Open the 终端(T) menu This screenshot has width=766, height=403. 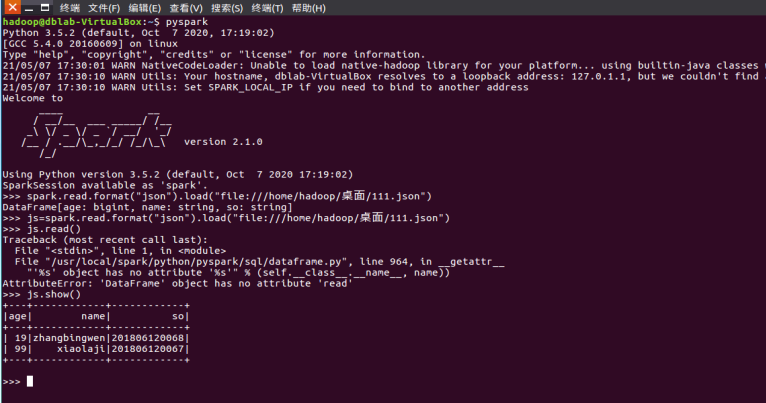[267, 8]
